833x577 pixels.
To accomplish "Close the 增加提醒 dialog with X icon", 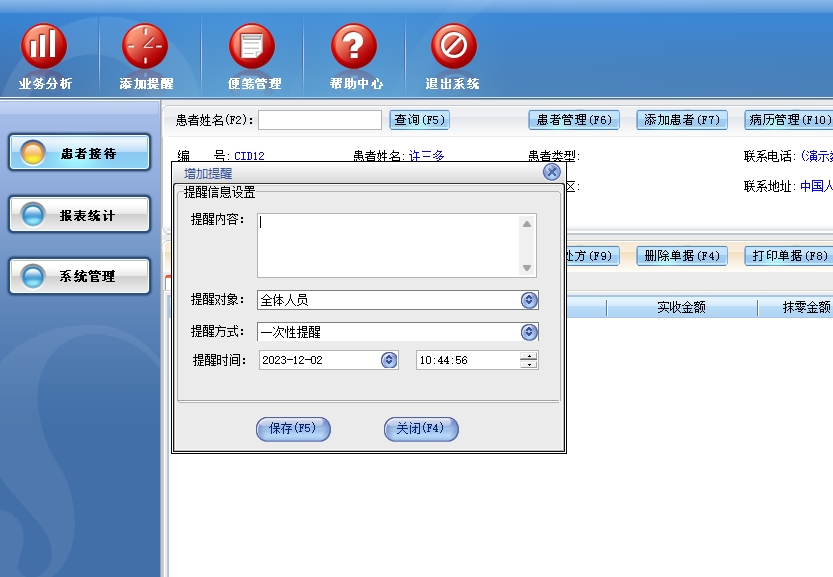I will coord(551,172).
